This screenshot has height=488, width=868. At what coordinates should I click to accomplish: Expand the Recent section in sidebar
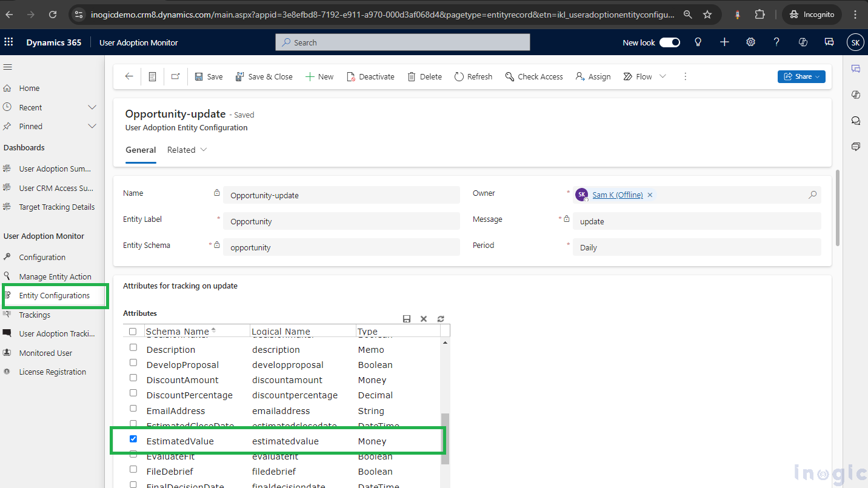pyautogui.click(x=92, y=107)
